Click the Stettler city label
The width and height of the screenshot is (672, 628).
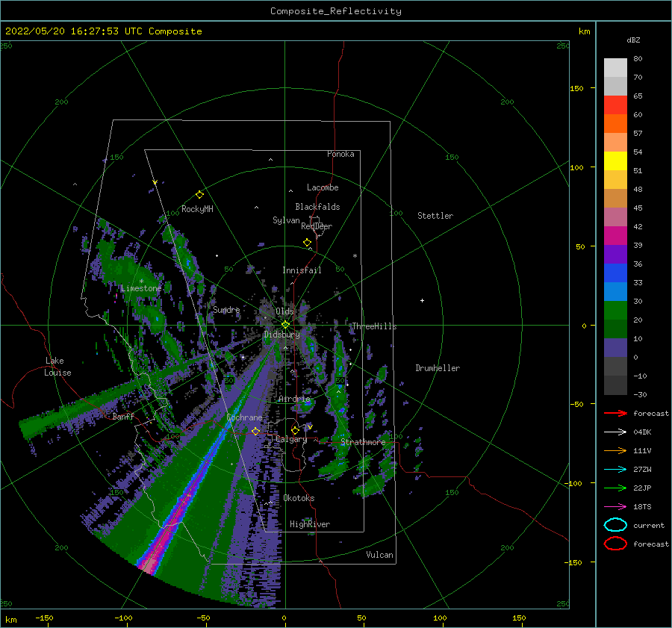(x=435, y=216)
